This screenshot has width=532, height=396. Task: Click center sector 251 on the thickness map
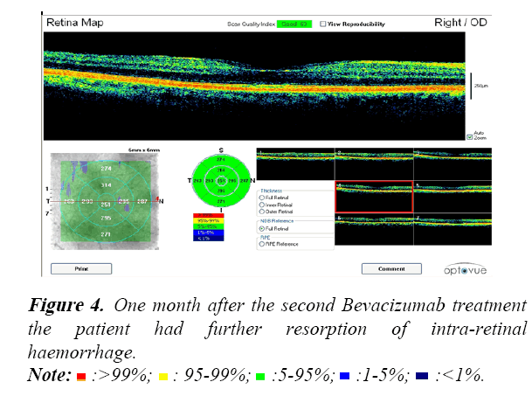107,203
